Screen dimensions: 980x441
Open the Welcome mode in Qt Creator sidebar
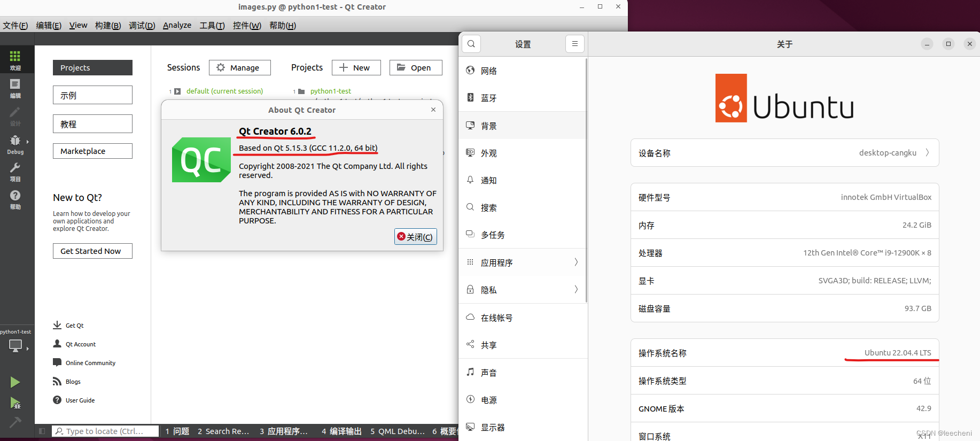15,60
